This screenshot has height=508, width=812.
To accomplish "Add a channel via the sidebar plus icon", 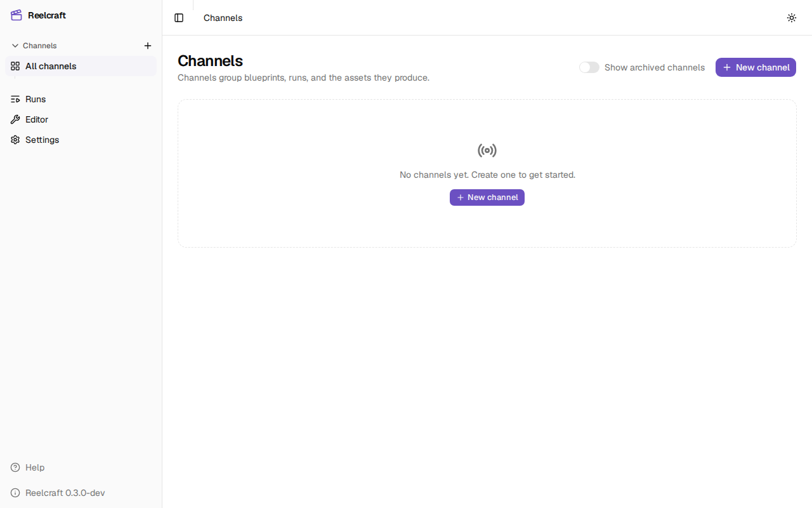I will (148, 46).
